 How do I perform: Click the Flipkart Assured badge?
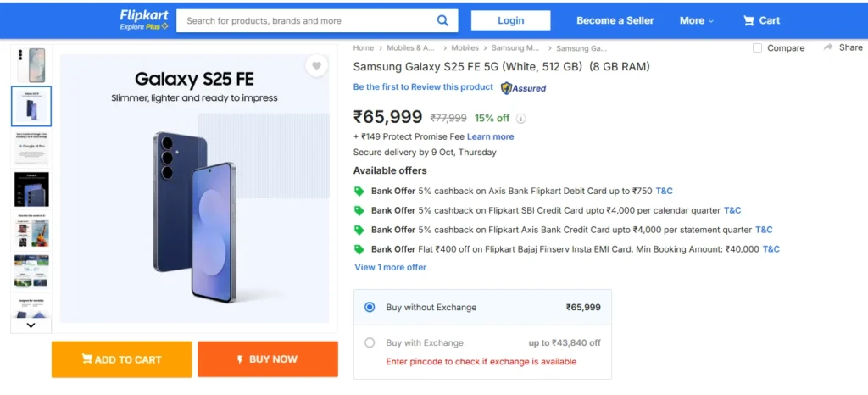tap(523, 87)
